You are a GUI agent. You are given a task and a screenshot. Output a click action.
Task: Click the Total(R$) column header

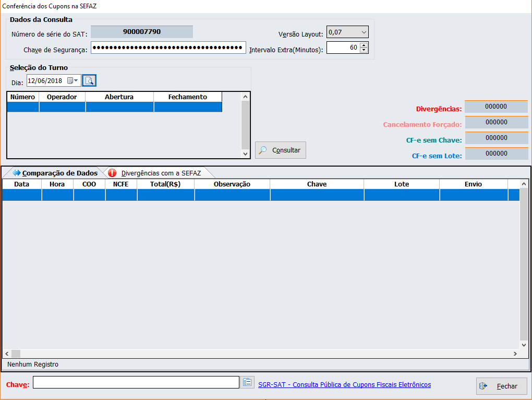click(165, 184)
